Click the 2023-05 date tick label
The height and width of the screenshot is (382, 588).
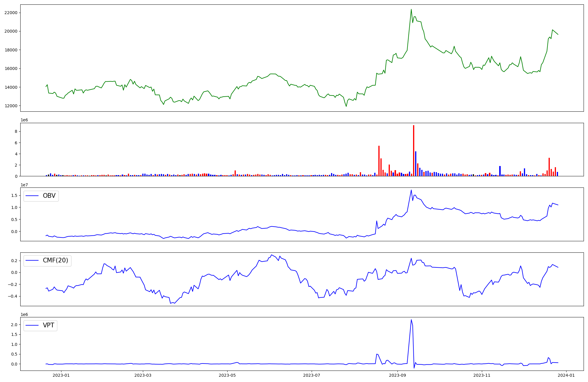[x=227, y=375]
